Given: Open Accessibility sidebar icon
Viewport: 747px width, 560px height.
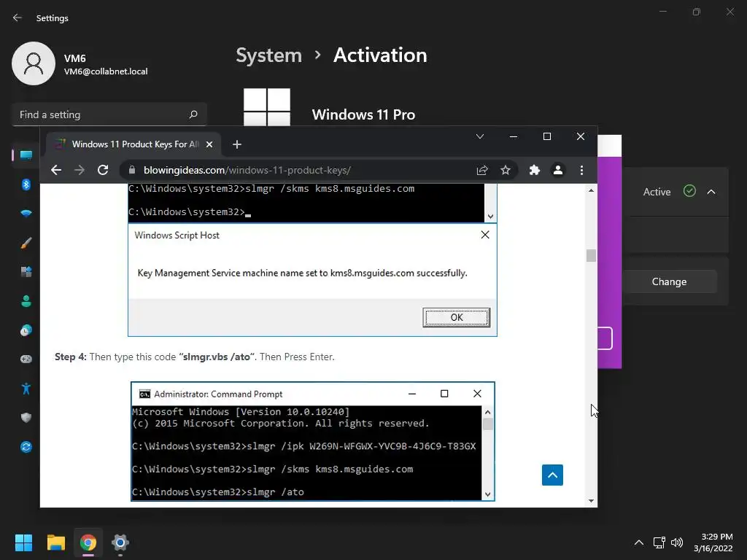Looking at the screenshot, I should click(x=26, y=389).
